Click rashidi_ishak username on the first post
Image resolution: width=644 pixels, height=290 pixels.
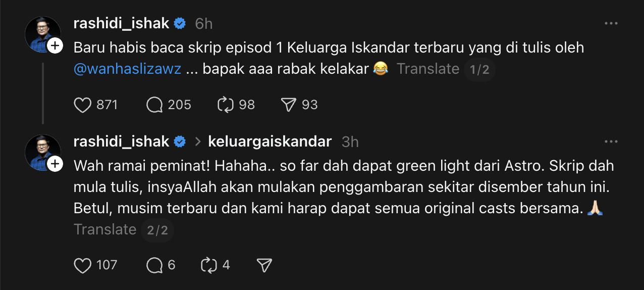coord(121,23)
